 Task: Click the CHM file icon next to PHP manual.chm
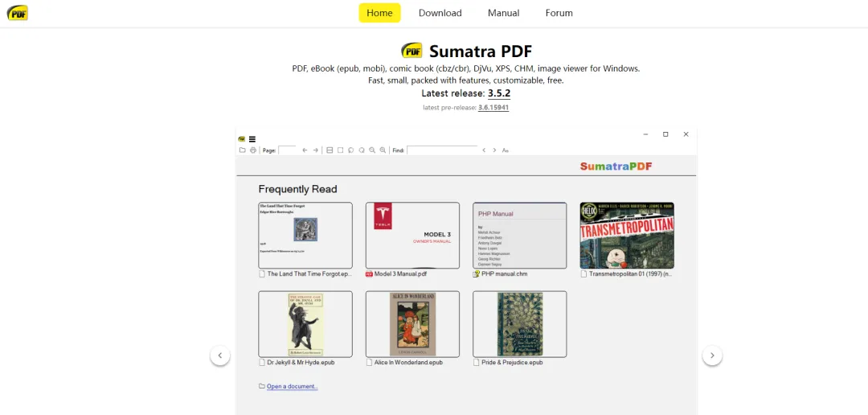click(x=476, y=273)
